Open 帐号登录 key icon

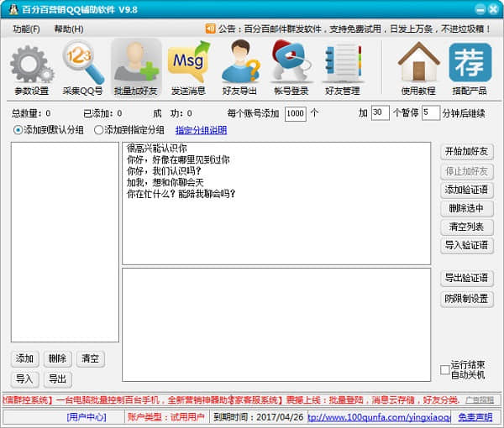coord(291,69)
